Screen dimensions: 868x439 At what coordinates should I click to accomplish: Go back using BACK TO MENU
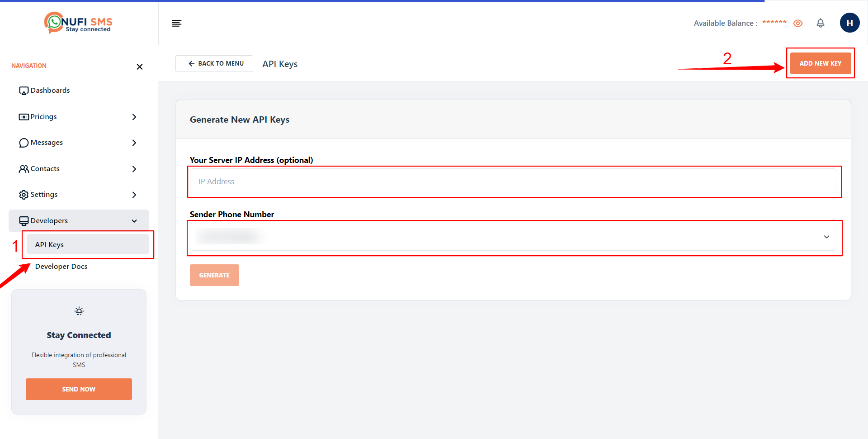coord(214,64)
